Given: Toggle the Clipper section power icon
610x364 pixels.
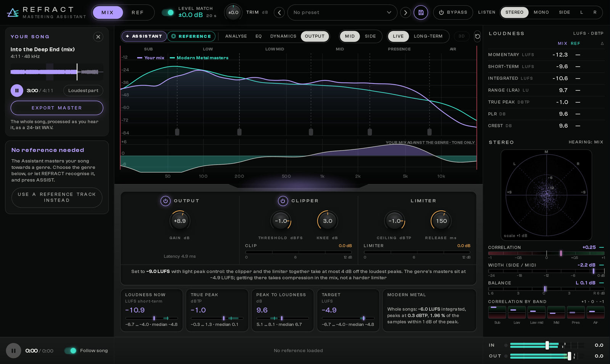Looking at the screenshot, I should click(283, 201).
